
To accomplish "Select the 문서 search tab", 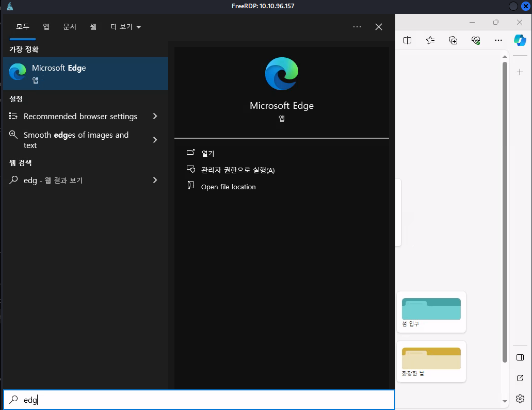I will pyautogui.click(x=70, y=27).
